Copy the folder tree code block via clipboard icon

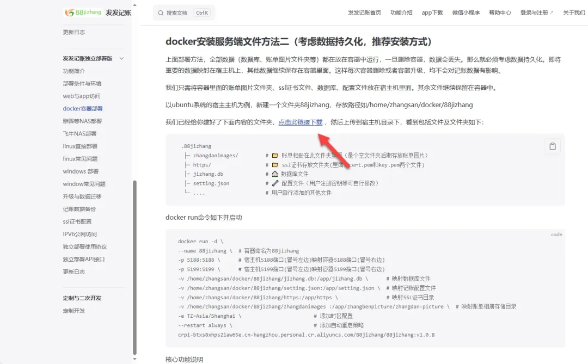click(553, 146)
